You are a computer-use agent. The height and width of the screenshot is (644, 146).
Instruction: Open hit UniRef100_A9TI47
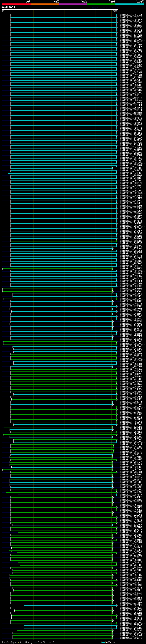click(x=131, y=20)
